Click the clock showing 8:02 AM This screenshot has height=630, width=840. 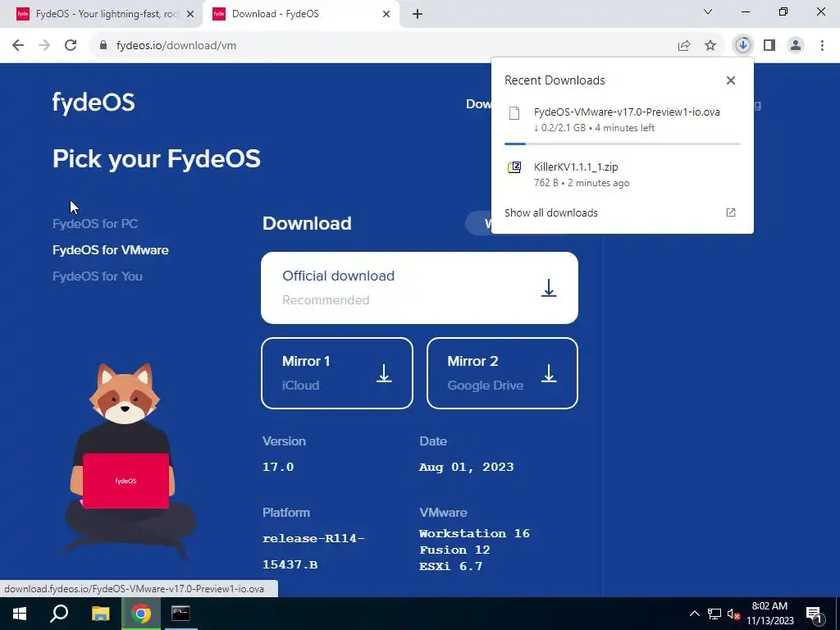pos(769,606)
